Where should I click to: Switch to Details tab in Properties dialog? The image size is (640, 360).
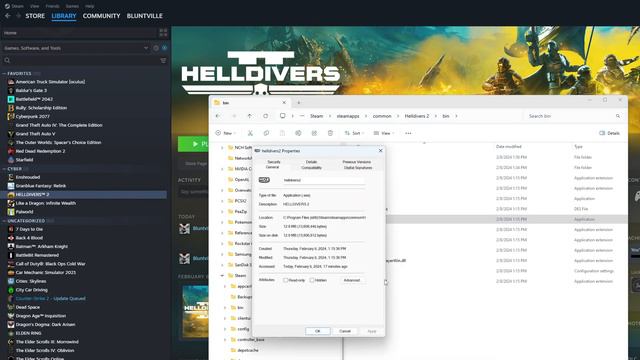click(311, 162)
